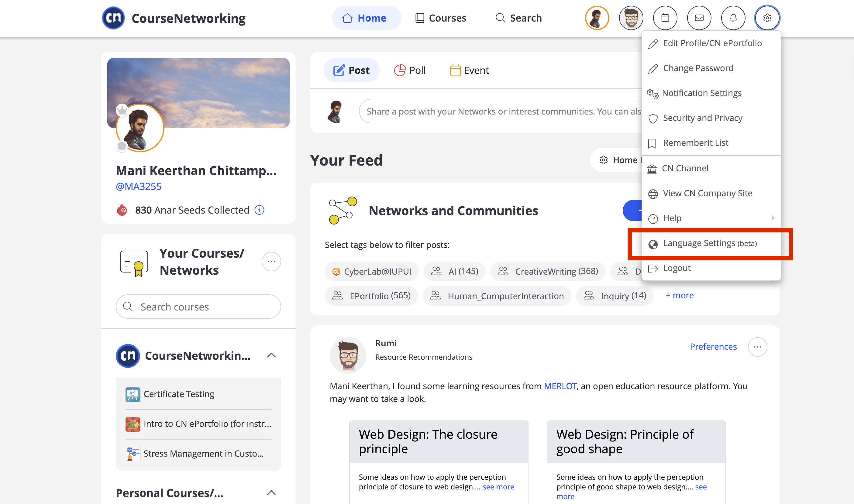Image resolution: width=854 pixels, height=504 pixels.
Task: Choose Edit Profile/CN ePortfolio menu item
Action: [x=711, y=43]
